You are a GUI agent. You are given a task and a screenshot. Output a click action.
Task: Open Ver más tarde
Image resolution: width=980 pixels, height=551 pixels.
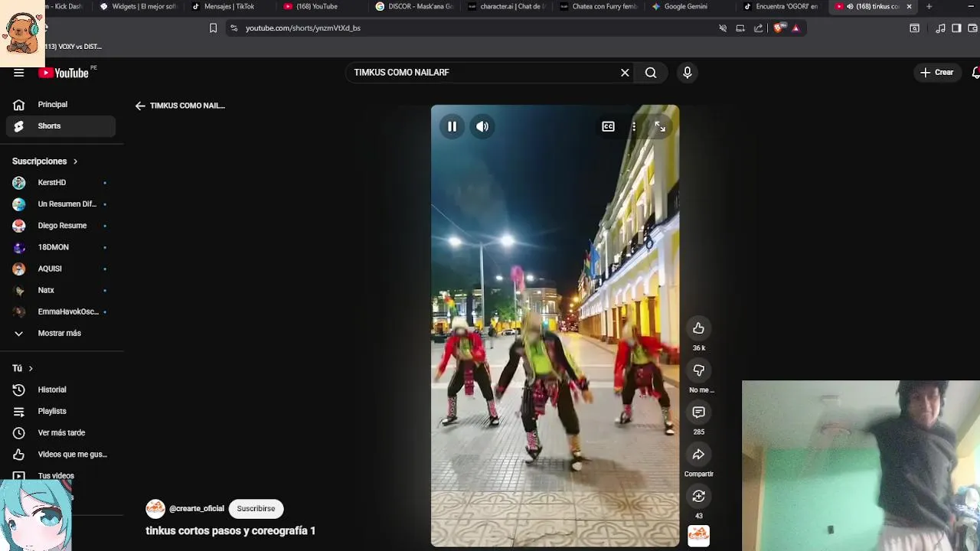(x=60, y=432)
